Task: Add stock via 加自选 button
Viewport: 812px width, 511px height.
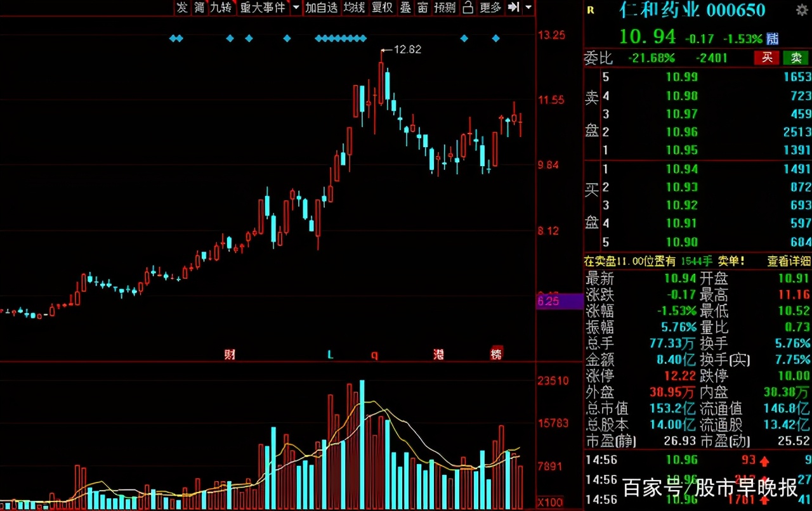Action: tap(321, 8)
